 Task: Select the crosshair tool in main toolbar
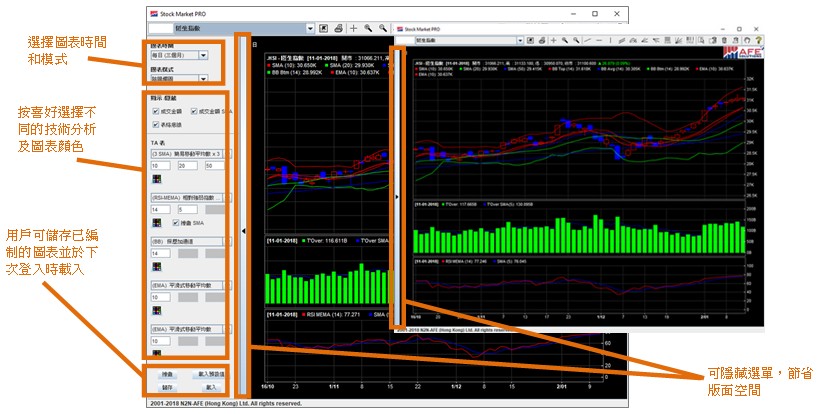coord(353,29)
